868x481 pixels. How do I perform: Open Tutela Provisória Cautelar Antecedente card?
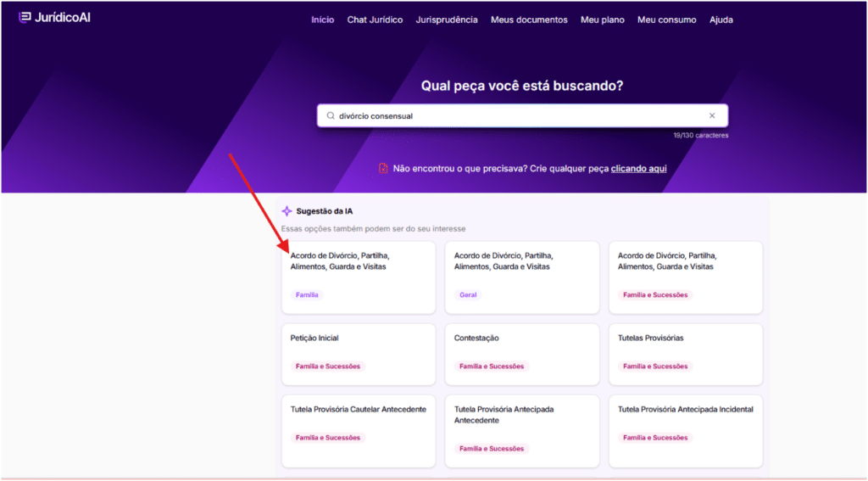tap(359, 431)
